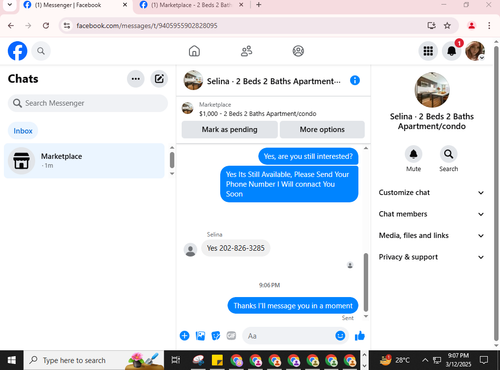This screenshot has width=500, height=370.
Task: Open account profile picture menu
Action: coord(475,51)
